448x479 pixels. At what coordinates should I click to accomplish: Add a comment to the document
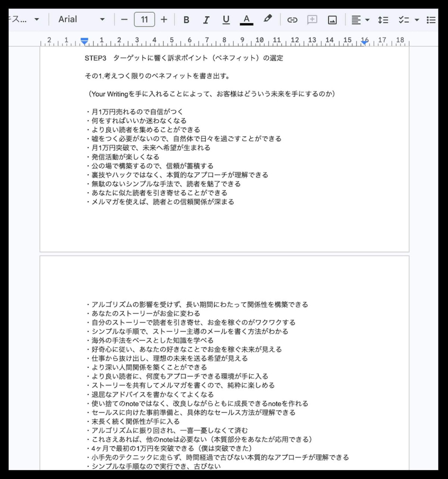click(x=312, y=19)
